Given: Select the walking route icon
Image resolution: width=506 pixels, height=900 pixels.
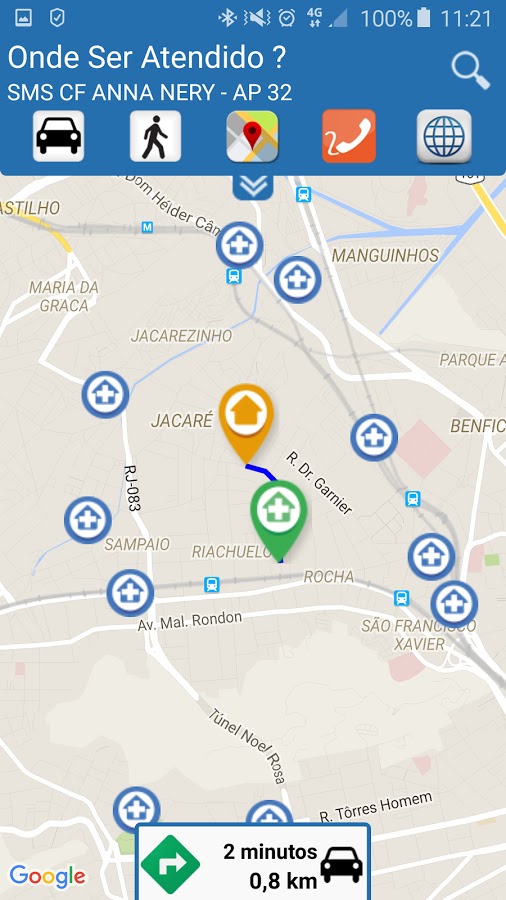Looking at the screenshot, I should click(155, 136).
